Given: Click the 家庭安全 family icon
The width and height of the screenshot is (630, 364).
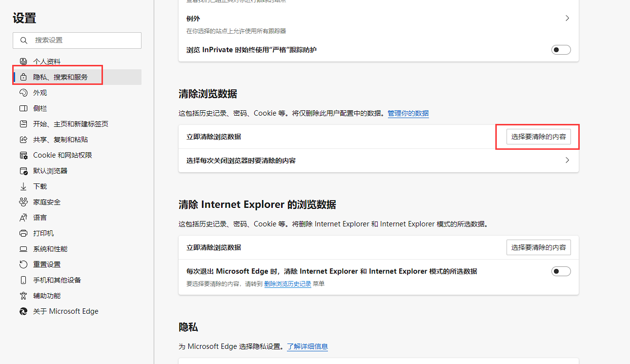Looking at the screenshot, I should 23,202.
